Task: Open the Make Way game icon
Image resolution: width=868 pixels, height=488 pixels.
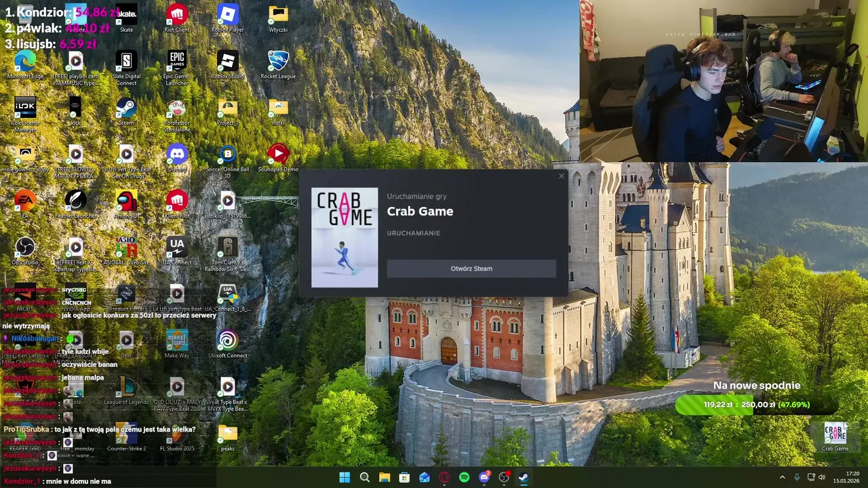Action: coord(177,345)
